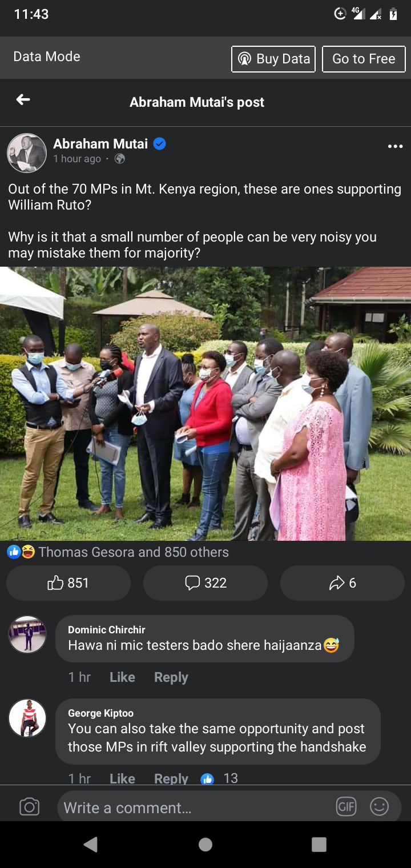
Task: Click the verified badge beside Abraham Mutai
Action: tap(160, 144)
